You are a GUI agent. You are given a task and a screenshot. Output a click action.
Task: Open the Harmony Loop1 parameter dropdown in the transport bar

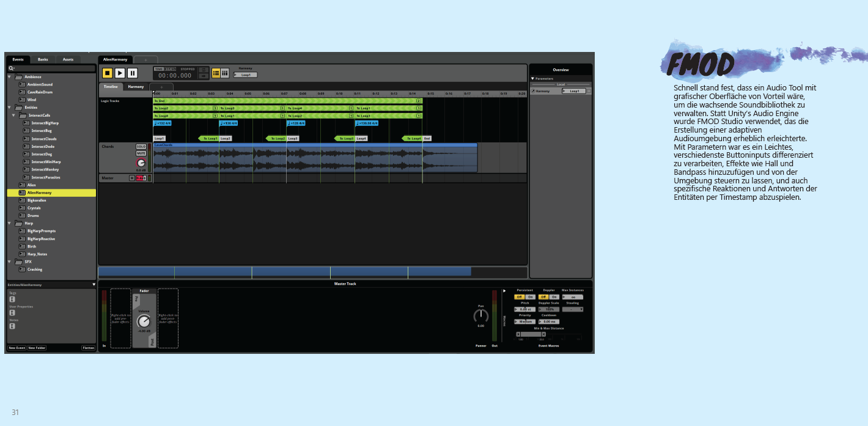point(245,75)
